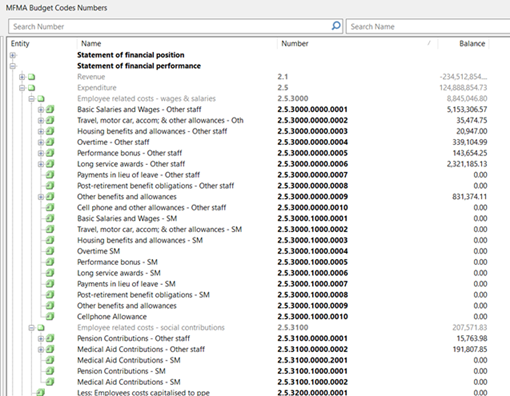Select number 2.5.3200.0000.0001
This screenshot has width=510, height=396.
tap(313, 393)
